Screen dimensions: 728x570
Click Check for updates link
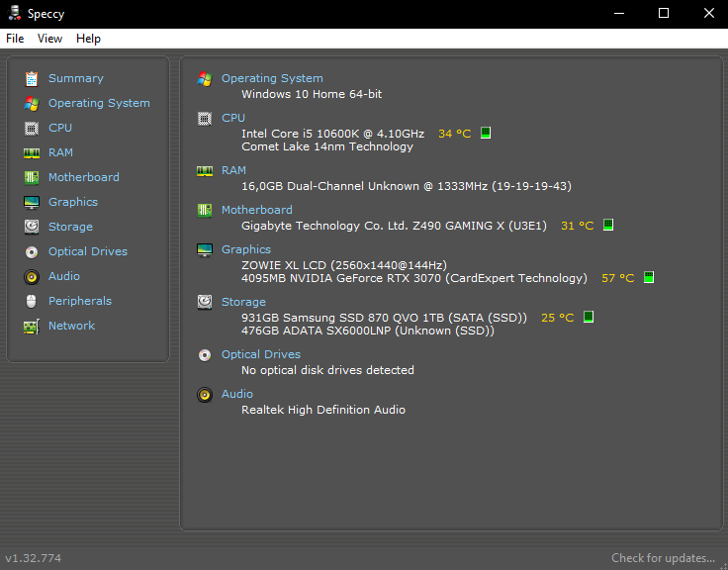663,558
